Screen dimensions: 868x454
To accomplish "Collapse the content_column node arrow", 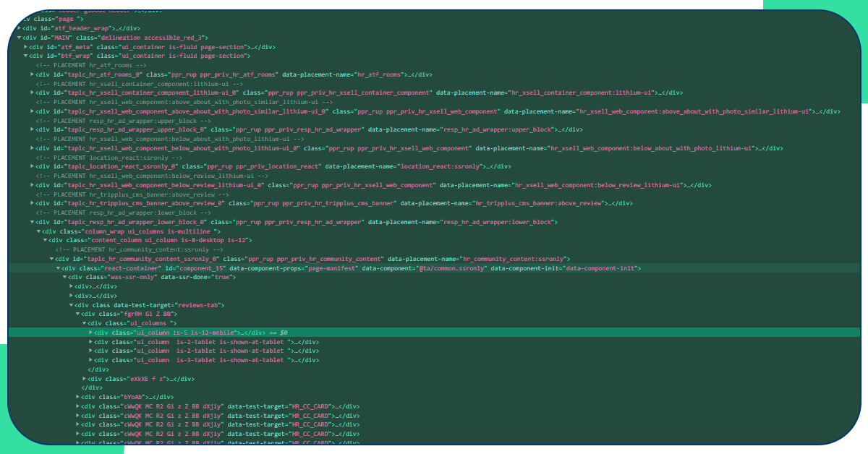I will (x=46, y=240).
